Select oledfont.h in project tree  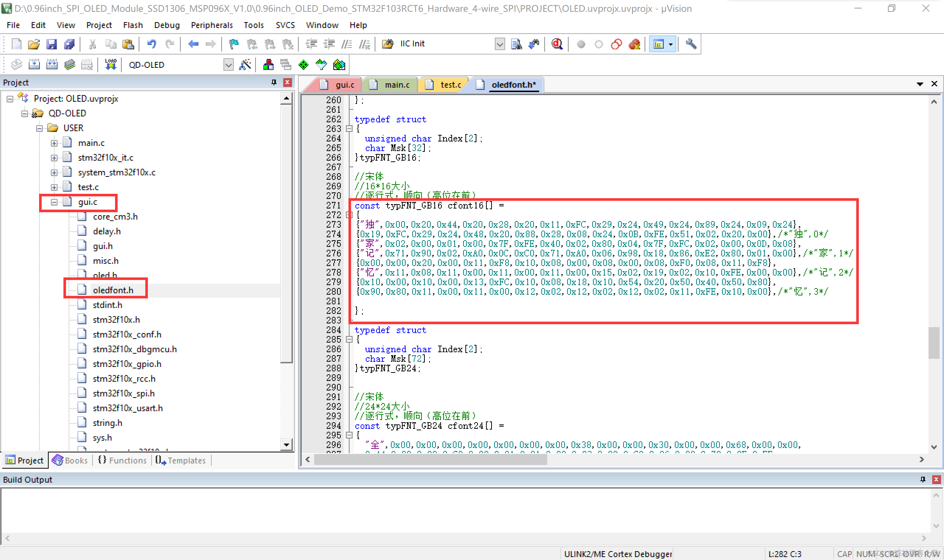(113, 290)
